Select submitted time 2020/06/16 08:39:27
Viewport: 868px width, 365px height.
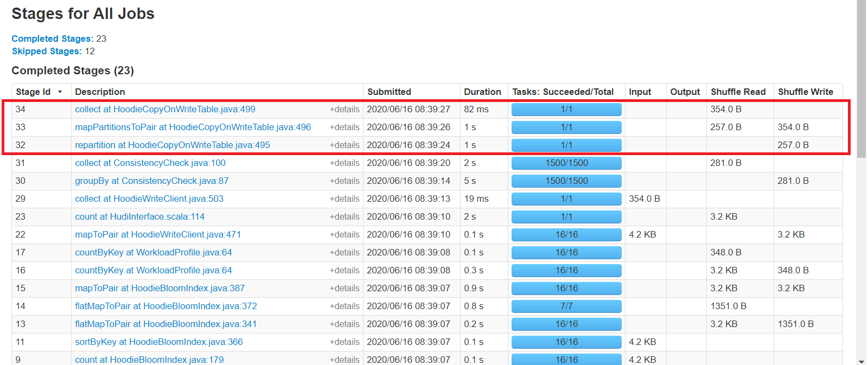coord(409,109)
